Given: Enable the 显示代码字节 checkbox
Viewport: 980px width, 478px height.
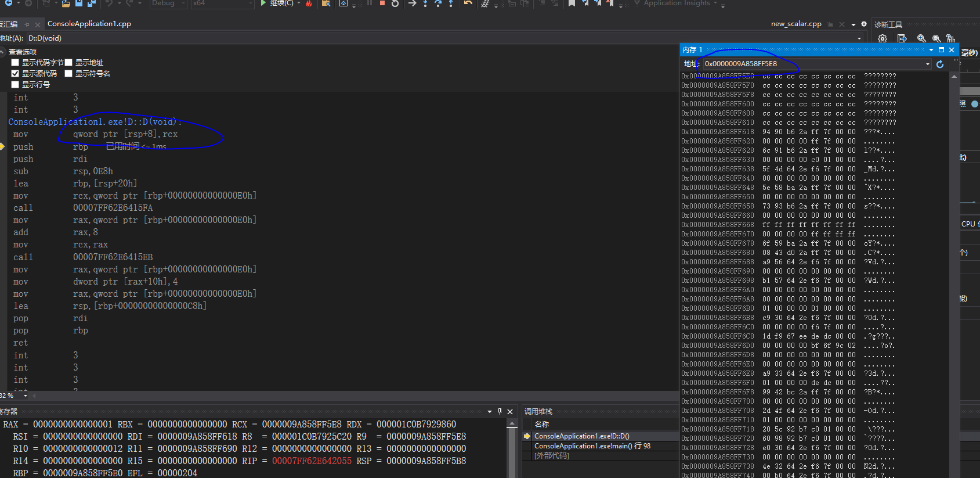Looking at the screenshot, I should click(x=16, y=63).
